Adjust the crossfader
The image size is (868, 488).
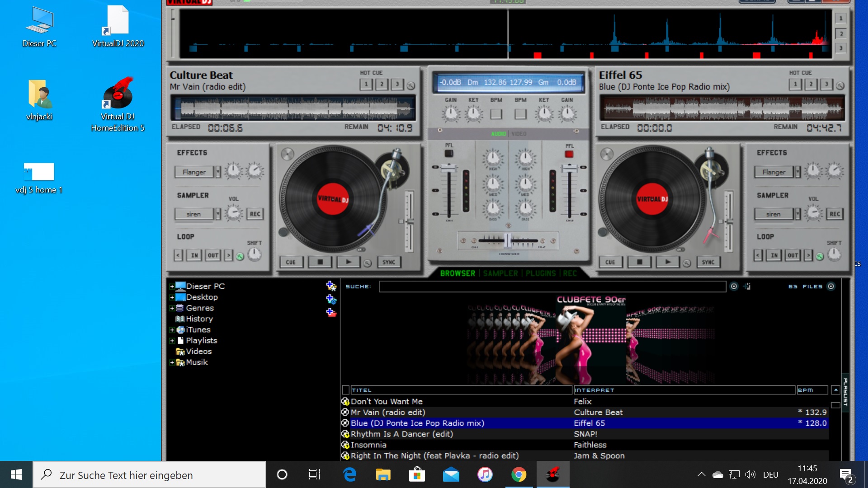pyautogui.click(x=508, y=240)
